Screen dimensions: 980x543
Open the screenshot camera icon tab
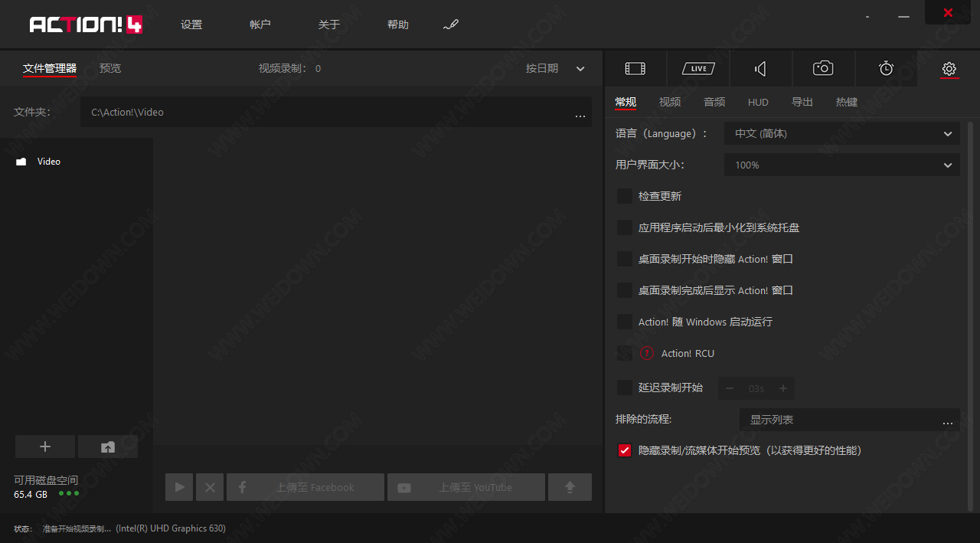(x=823, y=68)
